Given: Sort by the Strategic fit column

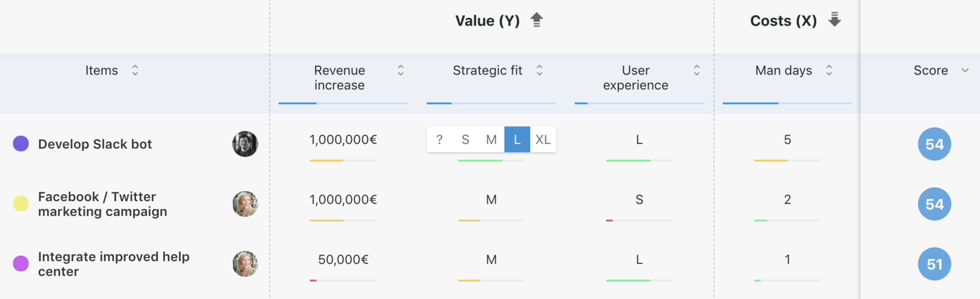Looking at the screenshot, I should pos(540,71).
